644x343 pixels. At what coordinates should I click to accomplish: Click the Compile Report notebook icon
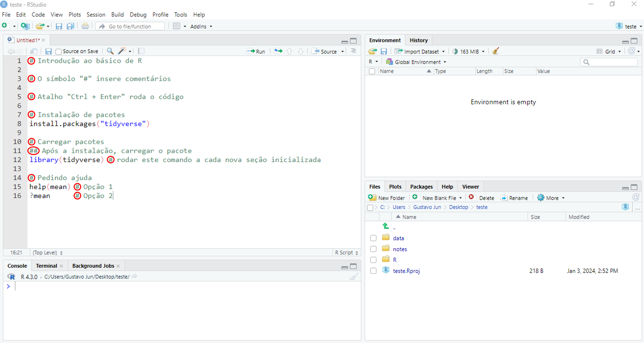[x=141, y=51]
